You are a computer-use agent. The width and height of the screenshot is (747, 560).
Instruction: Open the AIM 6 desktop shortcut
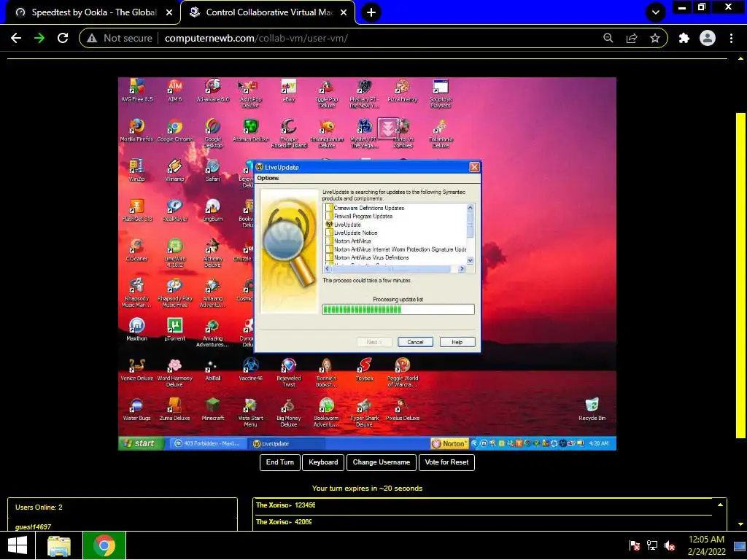[x=175, y=90]
